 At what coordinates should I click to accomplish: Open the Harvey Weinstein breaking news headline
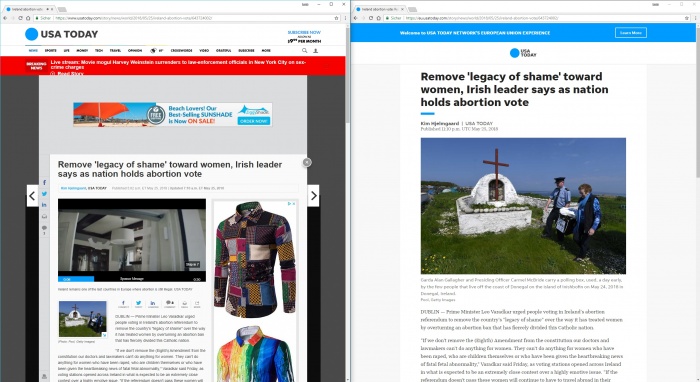point(178,64)
